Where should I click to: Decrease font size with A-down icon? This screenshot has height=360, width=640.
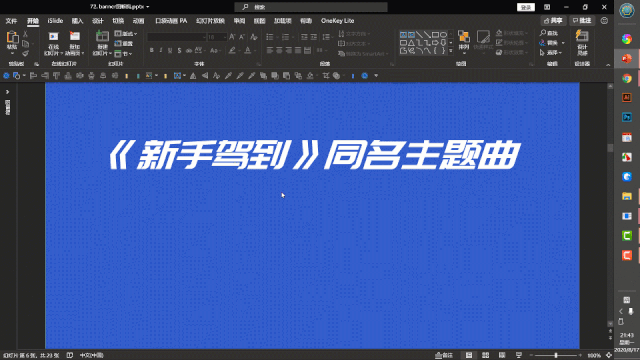pos(242,37)
